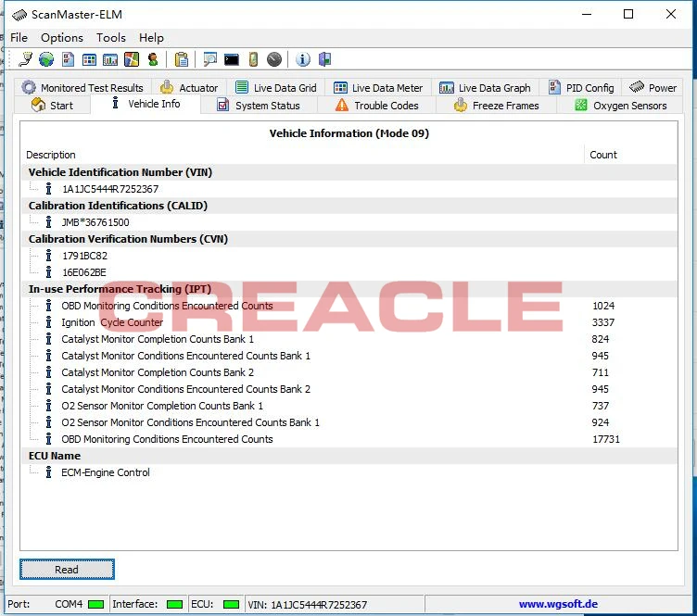Click the ECU green status indicator

click(x=231, y=605)
